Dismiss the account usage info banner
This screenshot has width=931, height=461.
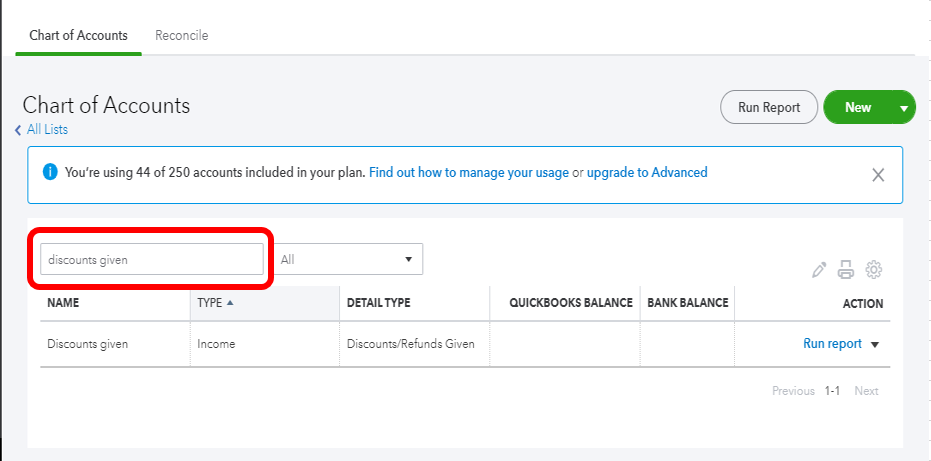click(x=878, y=175)
